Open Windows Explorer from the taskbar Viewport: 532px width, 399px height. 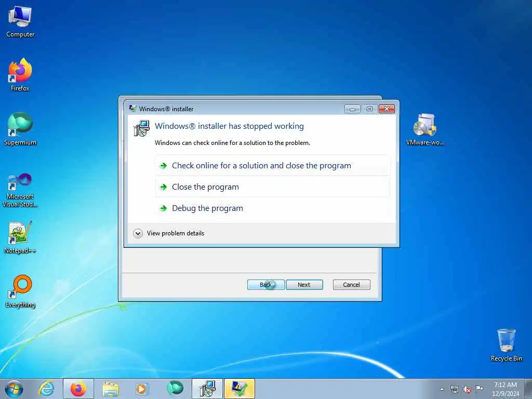point(111,389)
